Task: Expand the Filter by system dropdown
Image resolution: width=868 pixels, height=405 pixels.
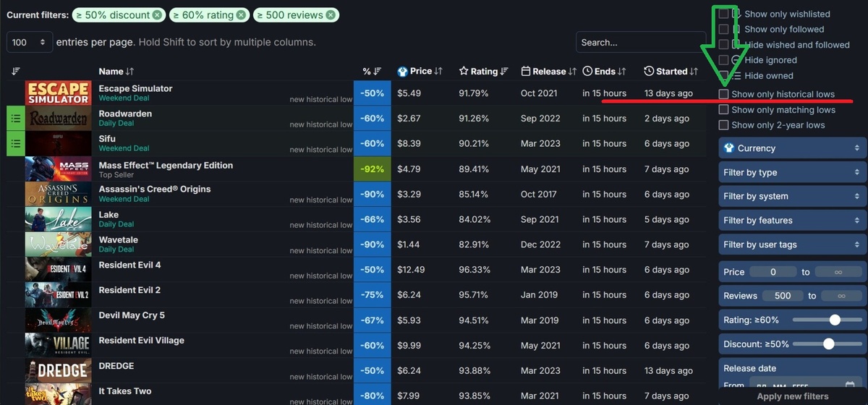Action: 793,196
